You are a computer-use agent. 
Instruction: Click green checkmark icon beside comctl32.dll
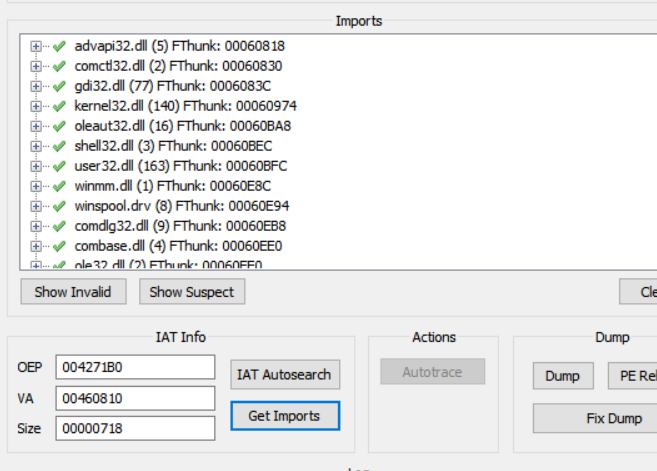[x=59, y=66]
